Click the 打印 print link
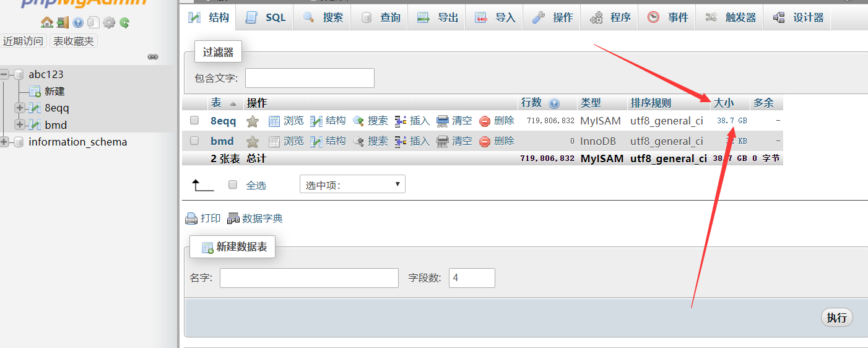The image size is (868, 348). click(203, 218)
